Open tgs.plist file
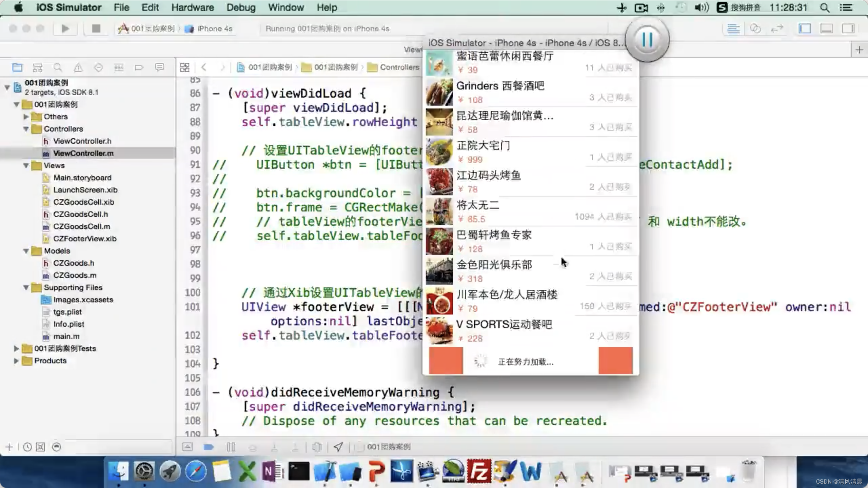 pos(67,312)
